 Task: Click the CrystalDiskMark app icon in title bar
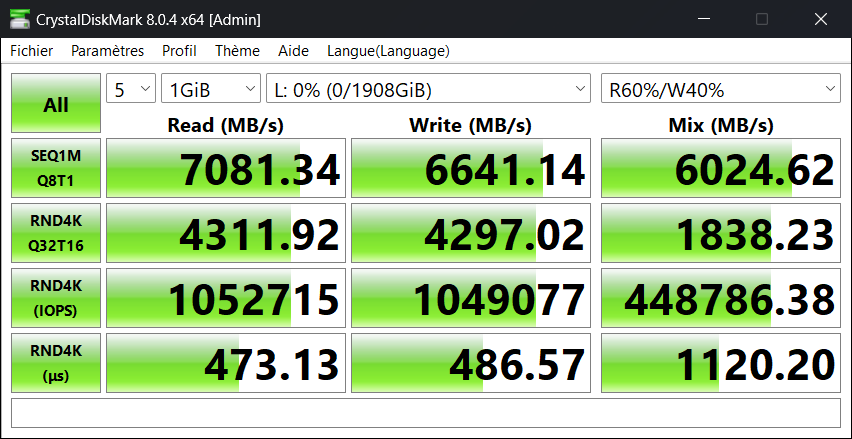pos(18,19)
